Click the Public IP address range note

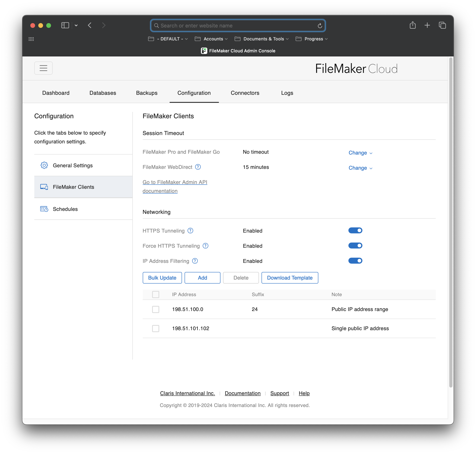360,309
